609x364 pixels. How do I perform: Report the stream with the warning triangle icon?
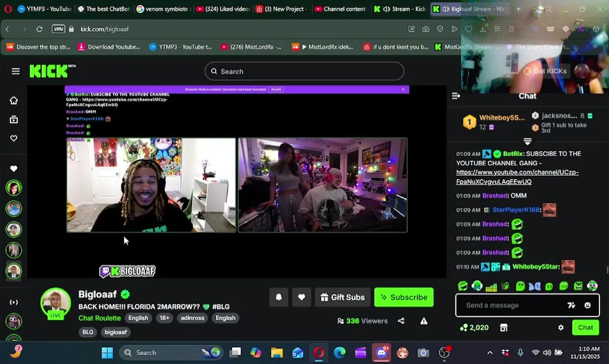tap(424, 321)
